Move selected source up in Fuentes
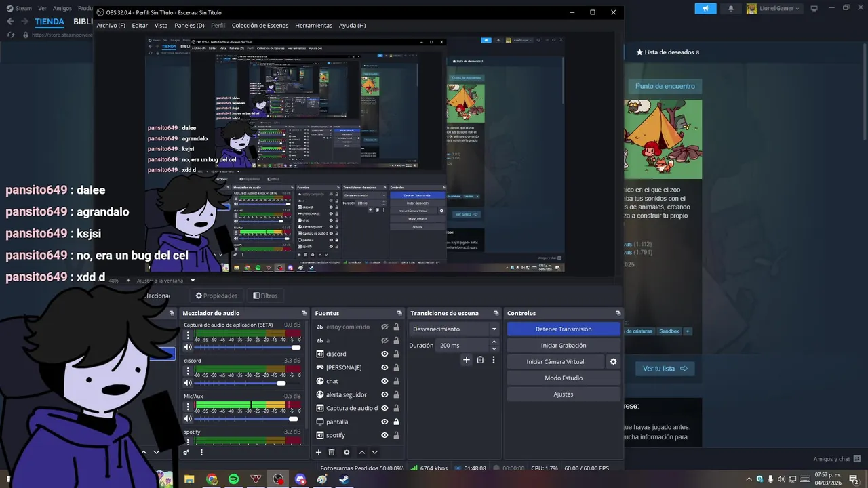The width and height of the screenshot is (868, 488). [361, 452]
